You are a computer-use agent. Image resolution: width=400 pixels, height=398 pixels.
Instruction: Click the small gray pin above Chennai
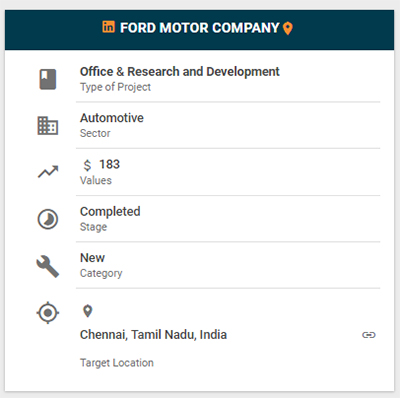click(x=88, y=311)
